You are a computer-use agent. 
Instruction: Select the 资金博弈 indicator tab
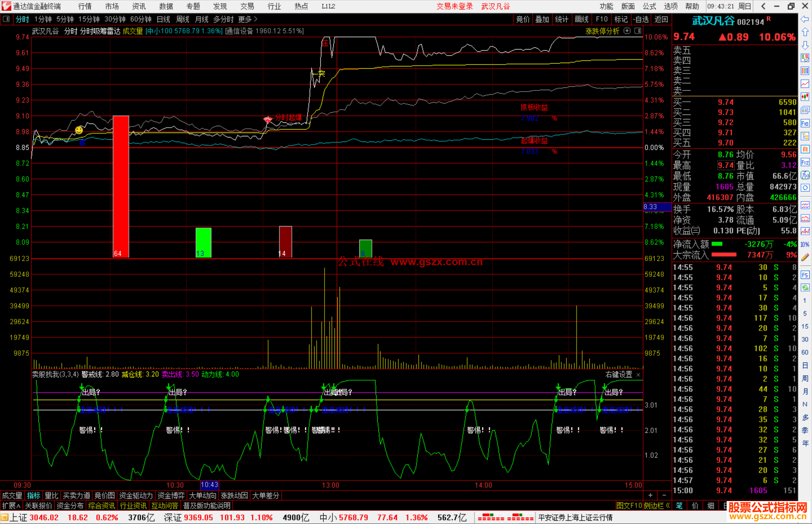[171, 495]
